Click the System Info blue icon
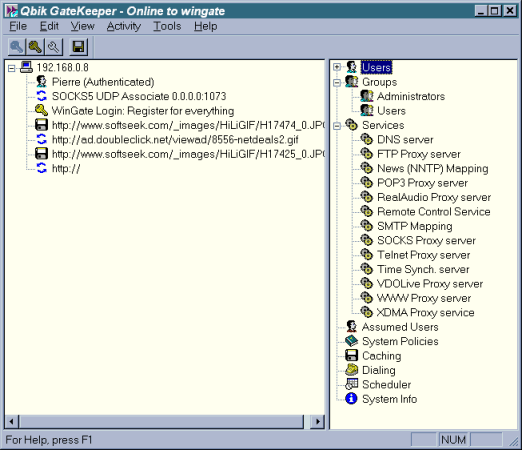 (351, 399)
